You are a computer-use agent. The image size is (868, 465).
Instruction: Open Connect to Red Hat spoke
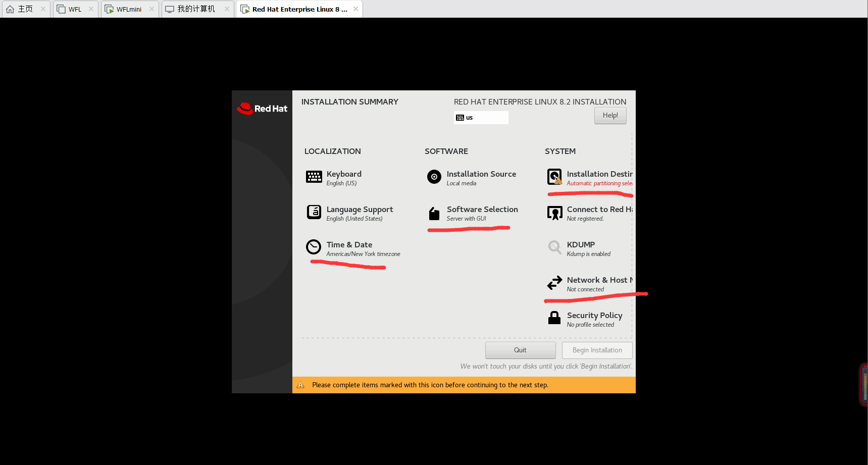coord(599,209)
